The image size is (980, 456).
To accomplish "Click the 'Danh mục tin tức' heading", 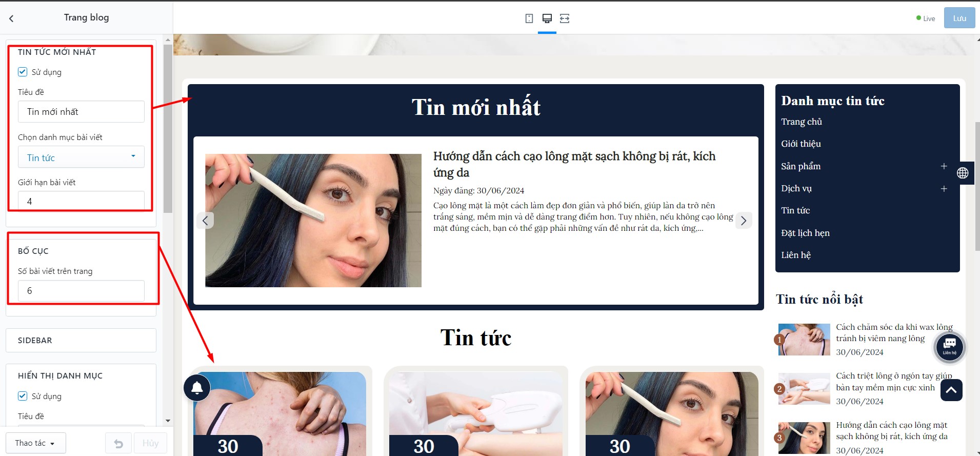I will [x=833, y=101].
